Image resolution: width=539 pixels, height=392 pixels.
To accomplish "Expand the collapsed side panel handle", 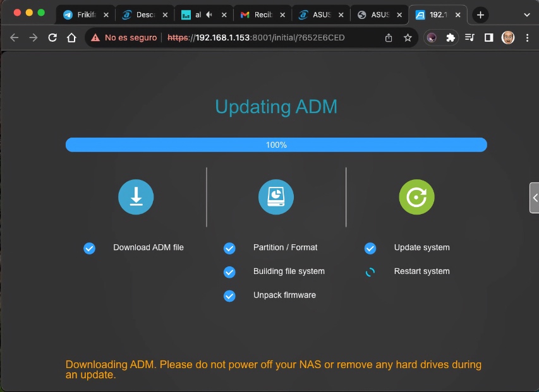I will coord(535,198).
